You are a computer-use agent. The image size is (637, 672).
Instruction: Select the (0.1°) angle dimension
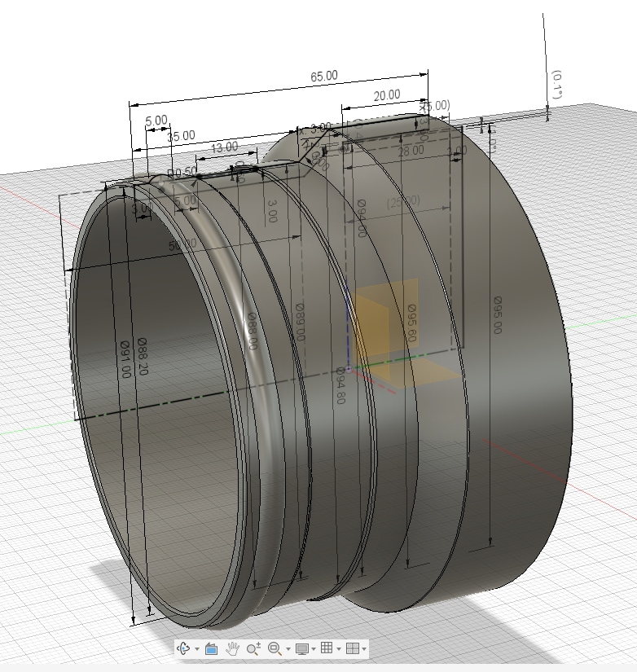coord(556,84)
